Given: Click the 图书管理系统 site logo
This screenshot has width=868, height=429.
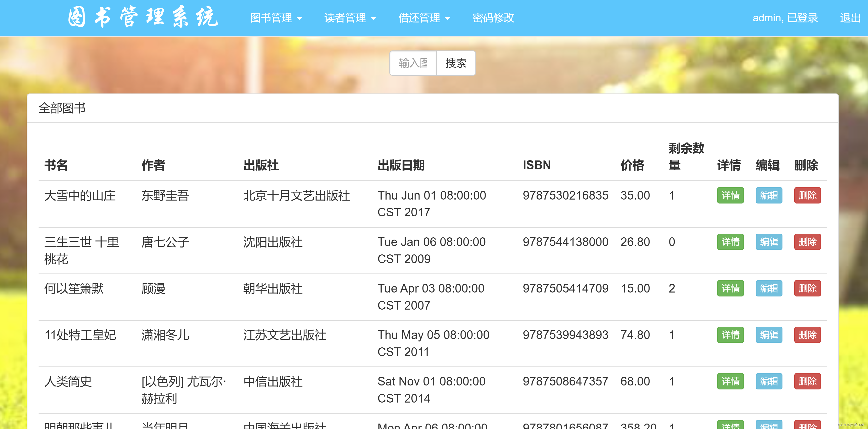Looking at the screenshot, I should point(143,17).
